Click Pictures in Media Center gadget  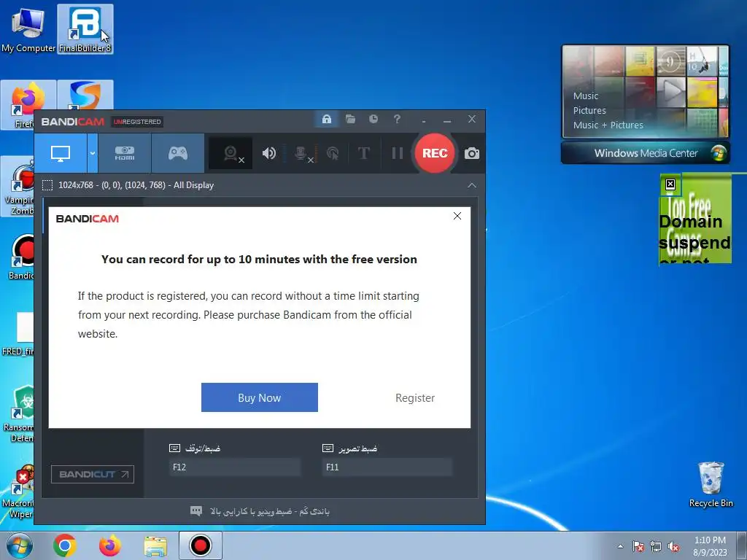[589, 111]
